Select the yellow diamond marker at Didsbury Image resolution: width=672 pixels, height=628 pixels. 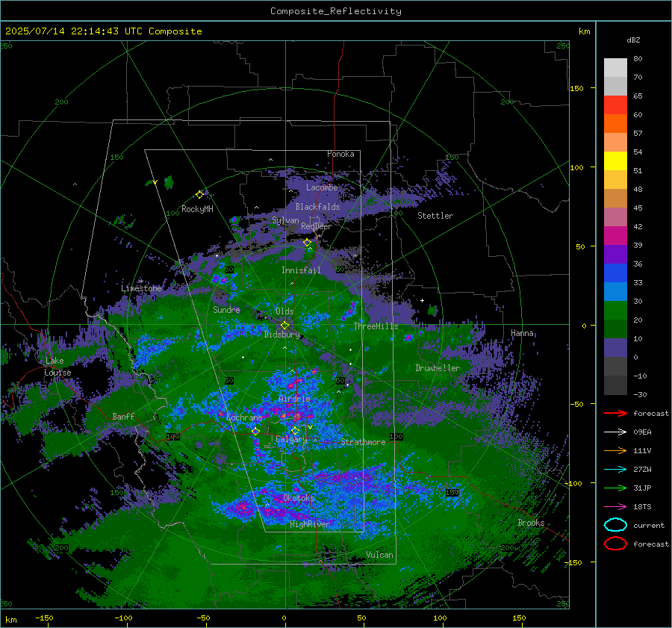pos(284,326)
